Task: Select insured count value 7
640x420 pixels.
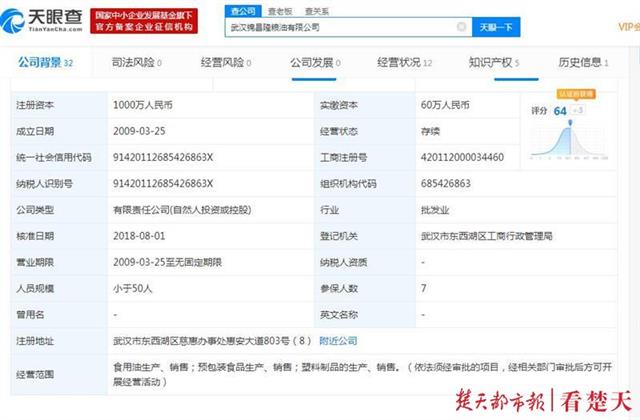Action: tap(424, 289)
